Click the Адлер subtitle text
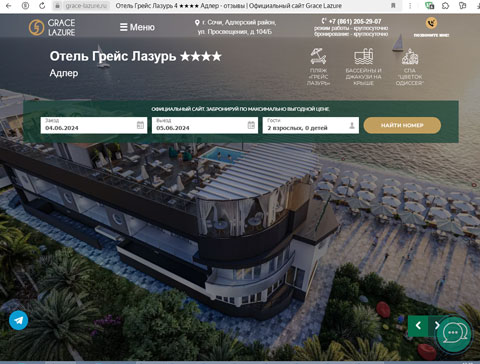 [64, 73]
